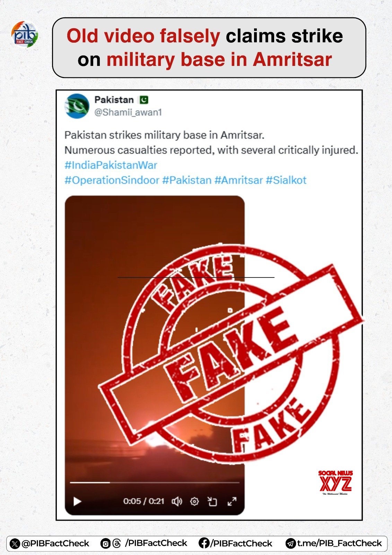The image size is (392, 555).
Task: Play the video with the play button
Action: coord(77,502)
